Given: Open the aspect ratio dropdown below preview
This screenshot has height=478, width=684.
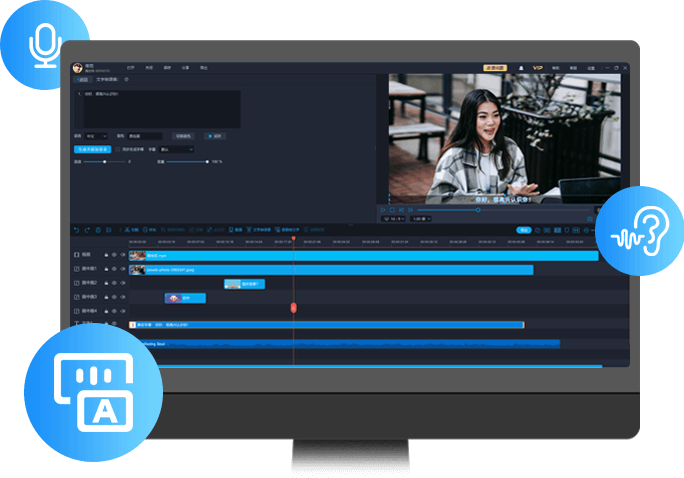Looking at the screenshot, I should (395, 219).
